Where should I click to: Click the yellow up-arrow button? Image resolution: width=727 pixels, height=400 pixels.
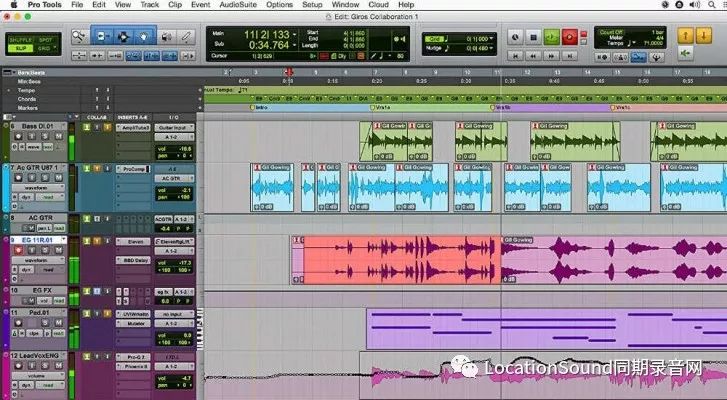[685, 35]
